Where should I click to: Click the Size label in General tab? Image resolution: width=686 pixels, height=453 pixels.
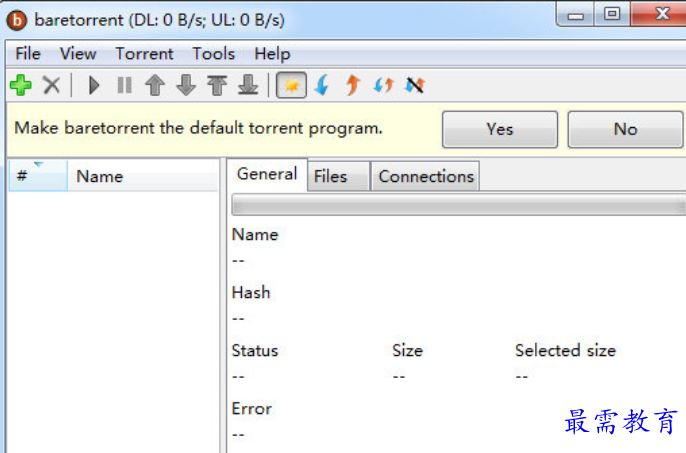[x=407, y=351]
